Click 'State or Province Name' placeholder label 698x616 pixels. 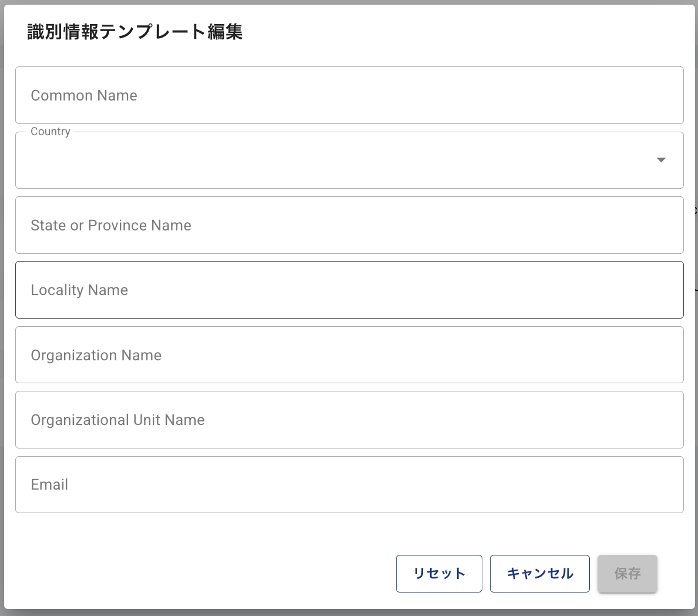(111, 225)
